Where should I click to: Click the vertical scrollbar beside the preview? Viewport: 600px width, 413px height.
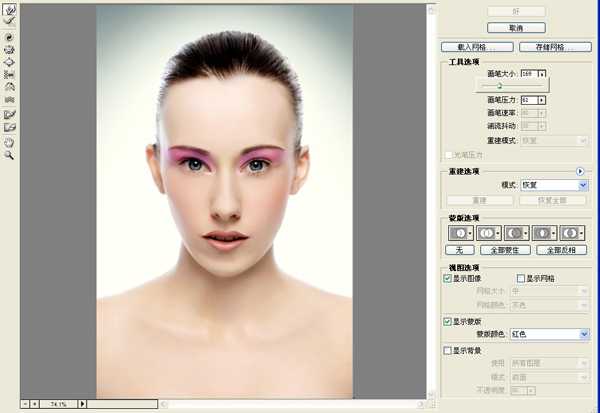pos(431,201)
